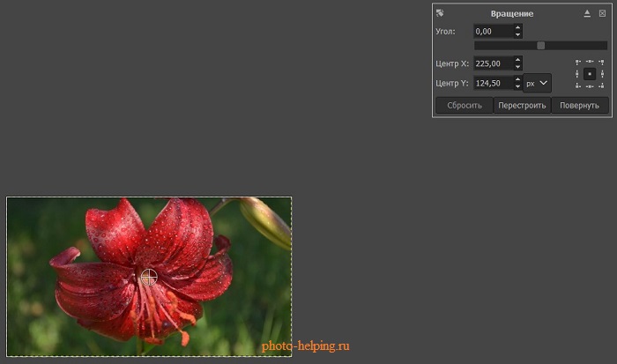The width and height of the screenshot is (617, 364).
Task: Set pivot to top-left corner
Action: (x=577, y=63)
